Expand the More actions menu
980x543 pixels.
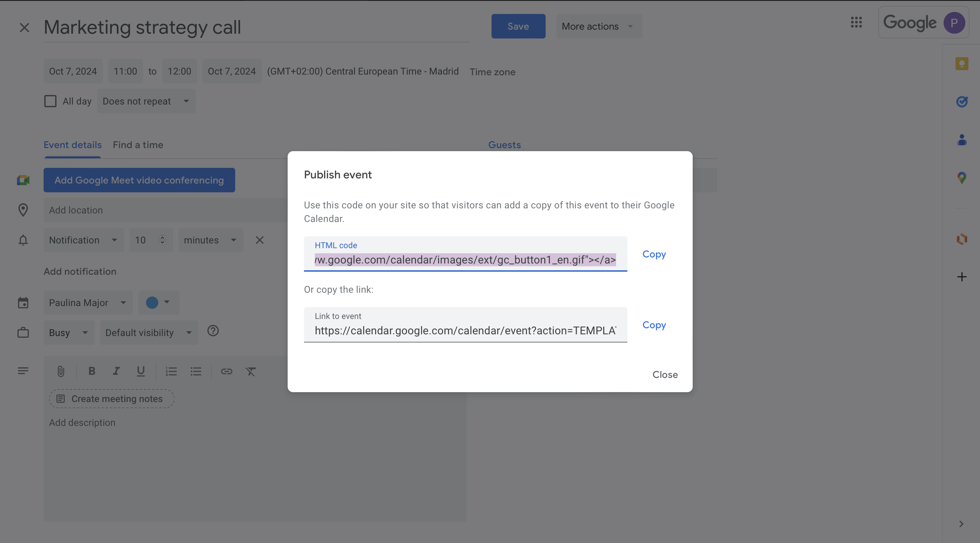598,26
